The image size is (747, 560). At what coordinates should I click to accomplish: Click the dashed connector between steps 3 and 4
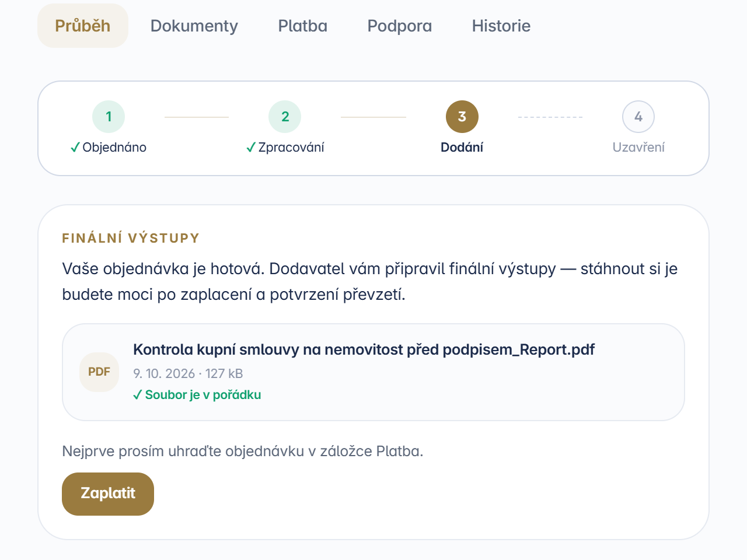coord(550,117)
